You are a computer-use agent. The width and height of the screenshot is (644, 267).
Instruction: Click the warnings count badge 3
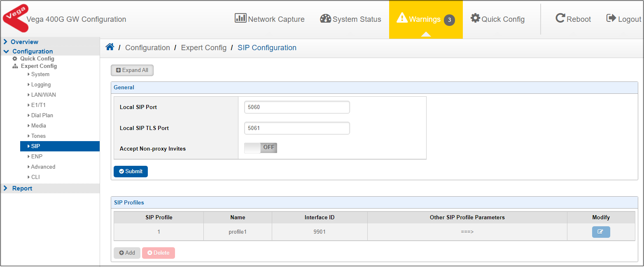pyautogui.click(x=449, y=20)
